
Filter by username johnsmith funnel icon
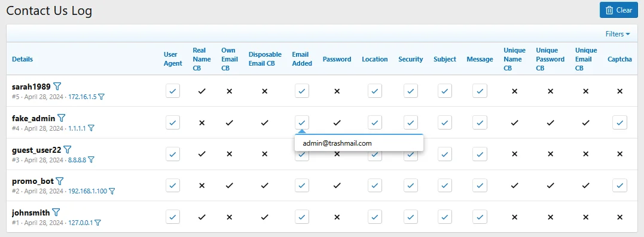point(56,213)
